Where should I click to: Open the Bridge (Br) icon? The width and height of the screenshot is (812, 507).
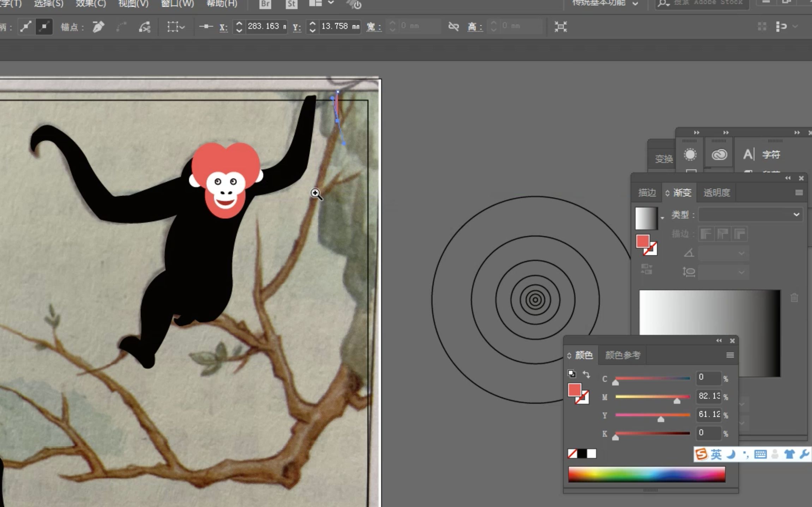[x=265, y=4]
